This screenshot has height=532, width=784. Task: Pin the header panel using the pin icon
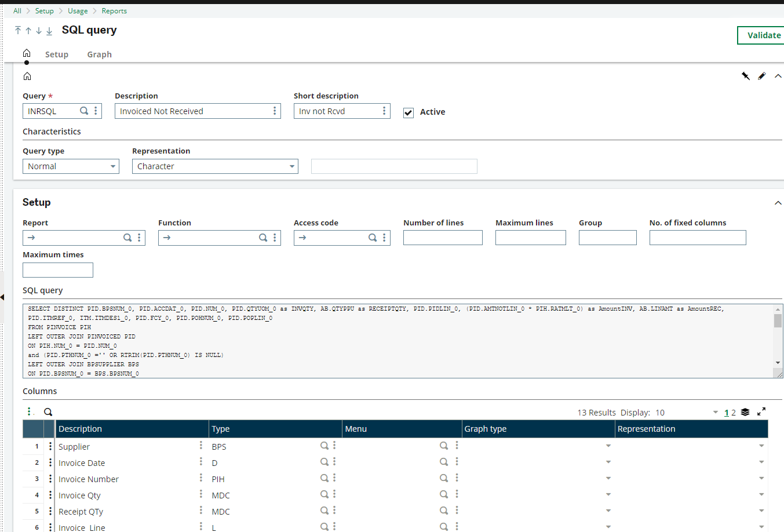pyautogui.click(x=746, y=76)
